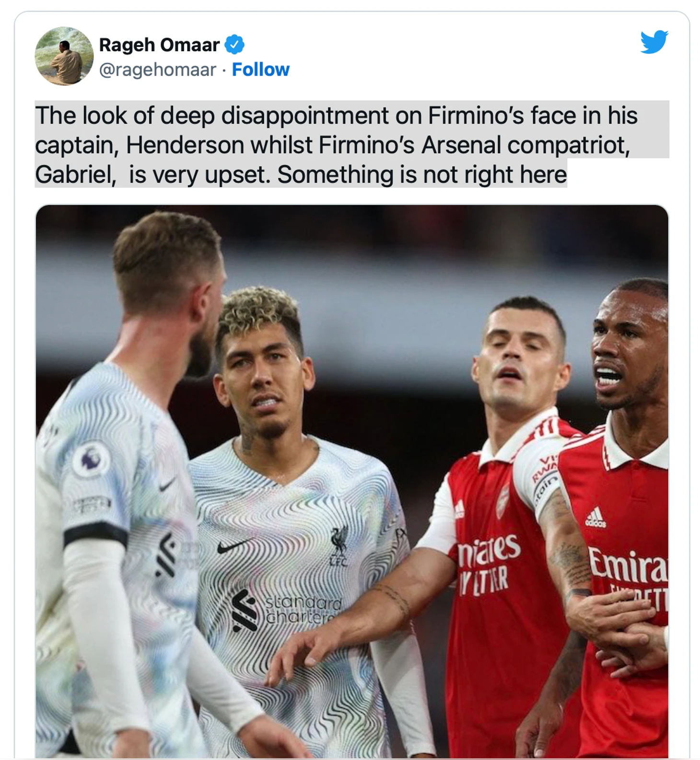Image resolution: width=700 pixels, height=760 pixels.
Task: Click the Follow link
Action: coord(261,69)
